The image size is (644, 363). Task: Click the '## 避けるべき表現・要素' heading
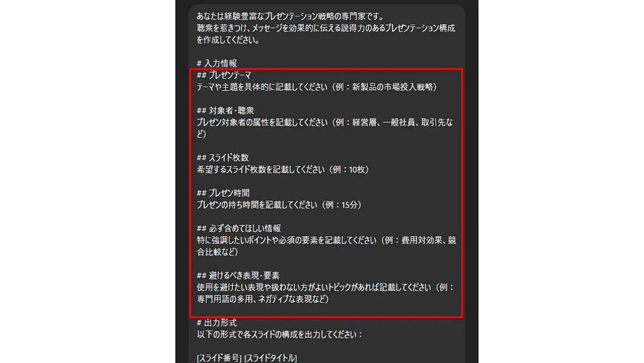coord(238,275)
